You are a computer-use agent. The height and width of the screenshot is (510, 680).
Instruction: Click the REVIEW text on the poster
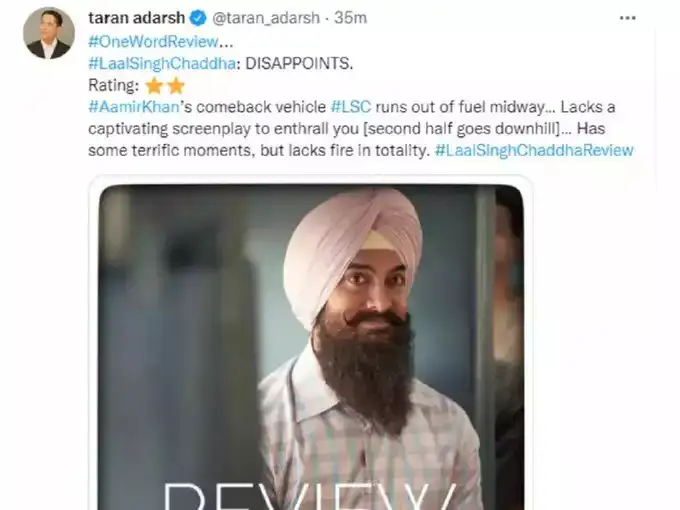pyautogui.click(x=311, y=496)
